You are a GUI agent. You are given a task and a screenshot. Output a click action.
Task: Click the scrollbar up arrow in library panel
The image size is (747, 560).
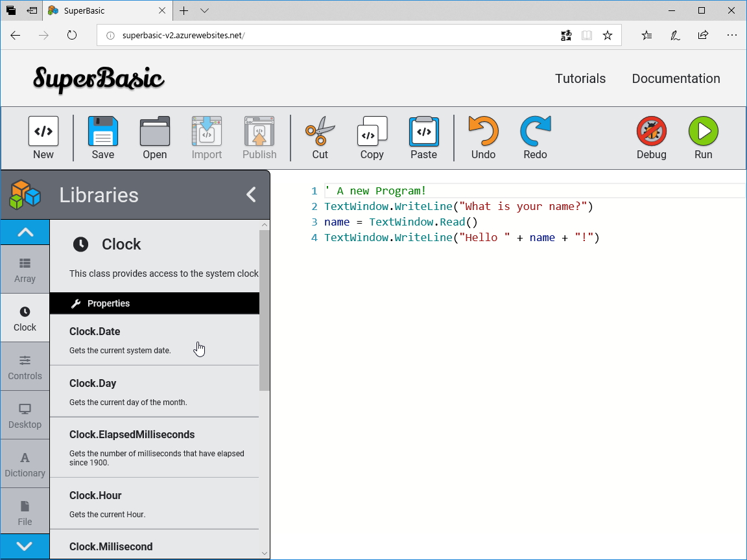coord(265,225)
